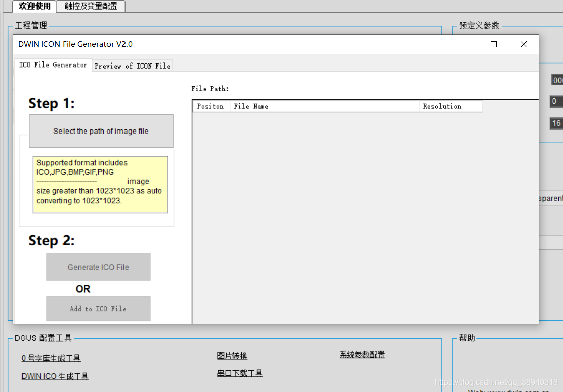Click Select the path of image file

point(101,131)
